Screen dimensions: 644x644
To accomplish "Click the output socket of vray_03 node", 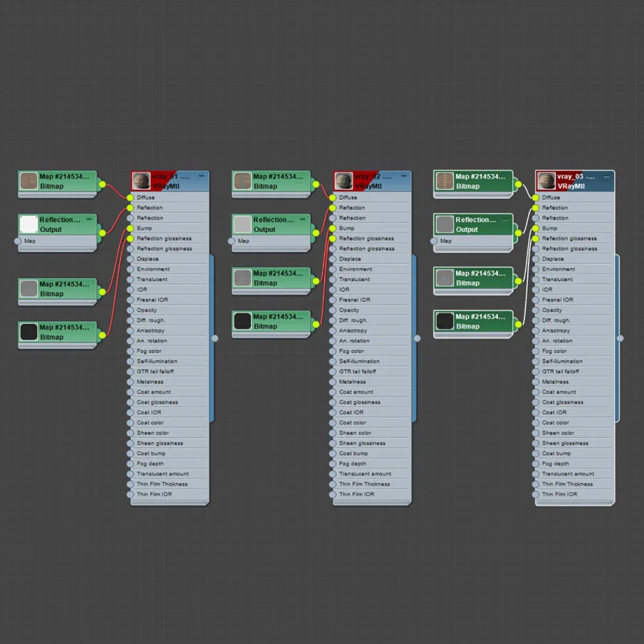I will (620, 338).
